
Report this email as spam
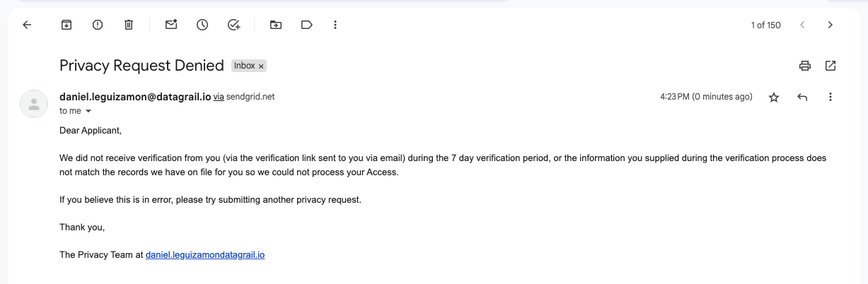[x=98, y=25]
